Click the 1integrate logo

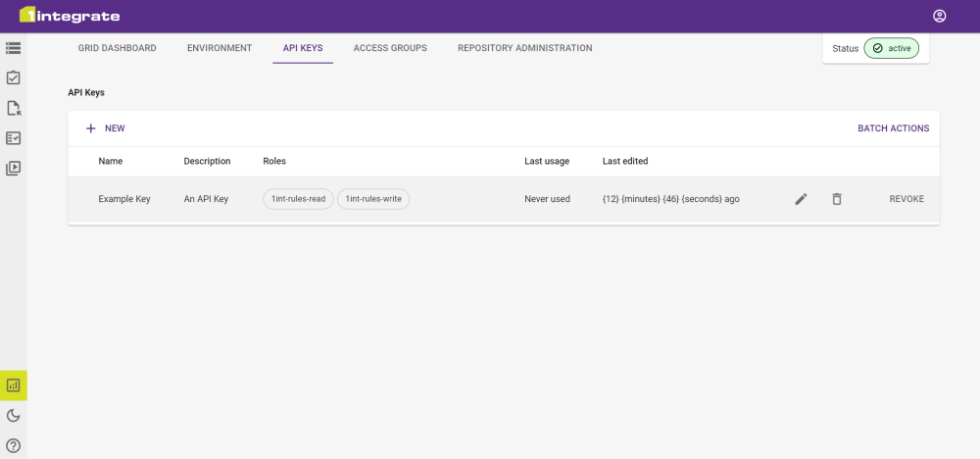coord(70,16)
